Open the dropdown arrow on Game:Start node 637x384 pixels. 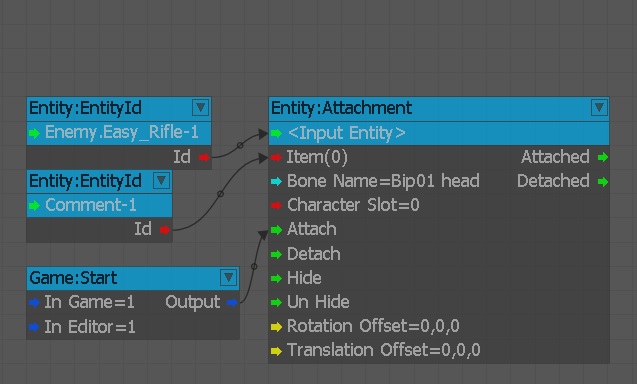(229, 278)
